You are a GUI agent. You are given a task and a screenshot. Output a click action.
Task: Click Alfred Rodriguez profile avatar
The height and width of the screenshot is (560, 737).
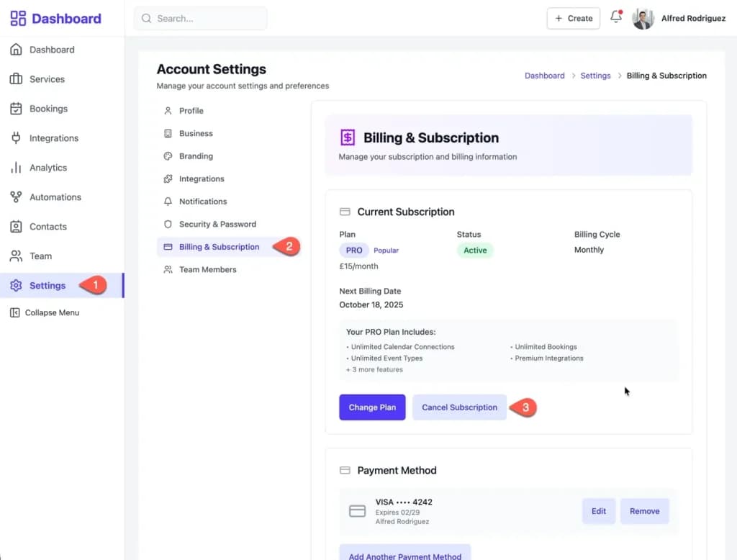pos(643,19)
